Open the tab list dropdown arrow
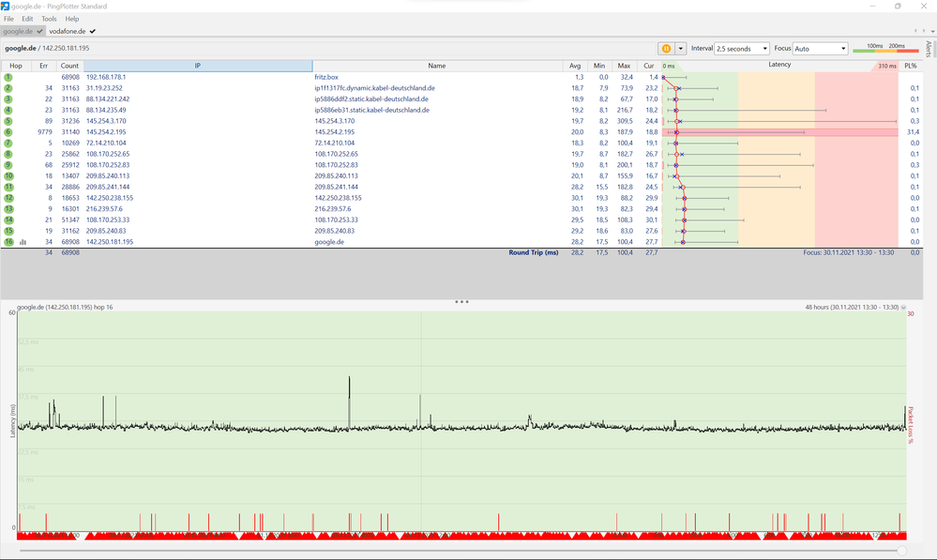 coord(932,32)
